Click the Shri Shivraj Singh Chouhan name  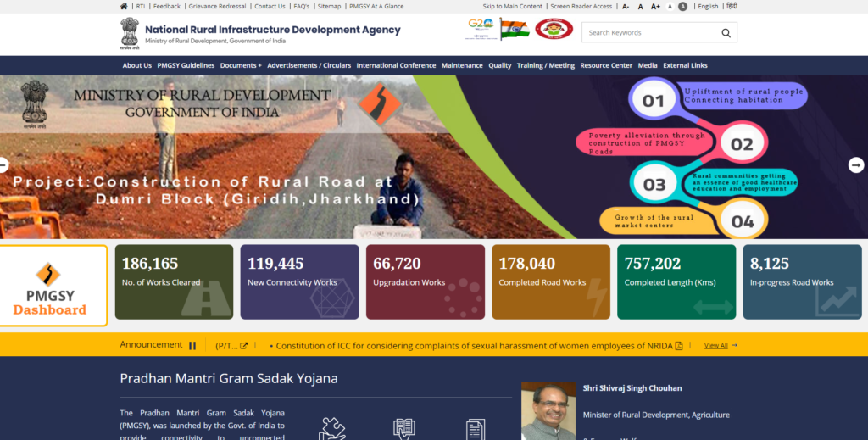(632, 388)
